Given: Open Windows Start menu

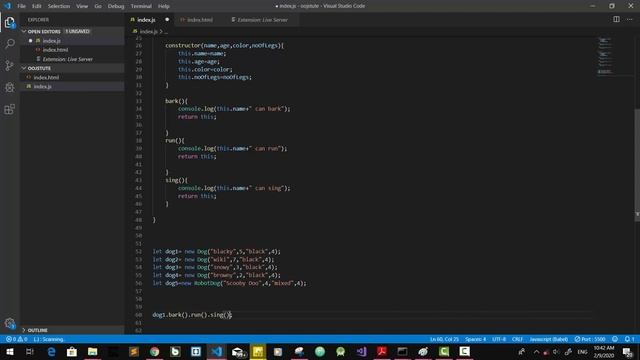Looking at the screenshot, I should coord(10,351).
